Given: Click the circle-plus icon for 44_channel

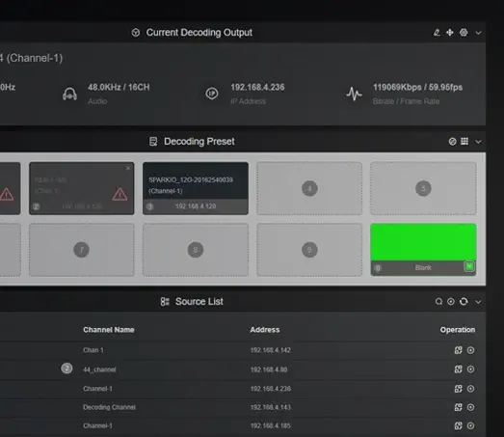Looking at the screenshot, I should pyautogui.click(x=470, y=369).
